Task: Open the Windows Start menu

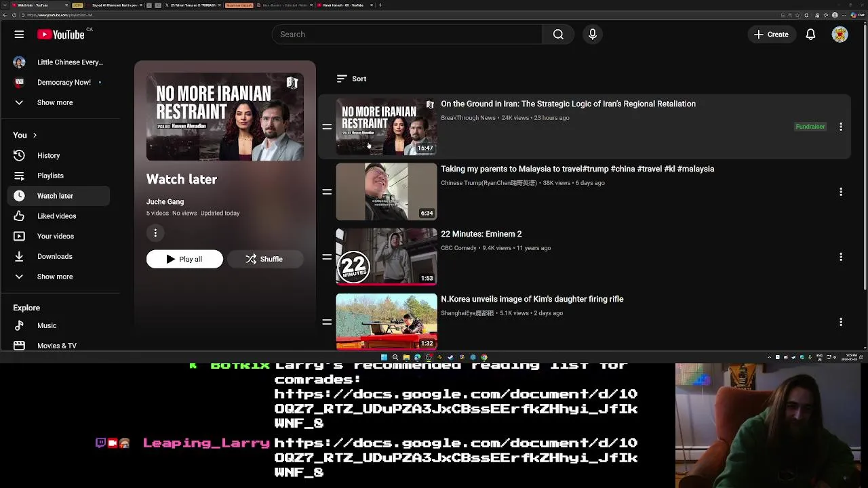Action: coord(384,357)
